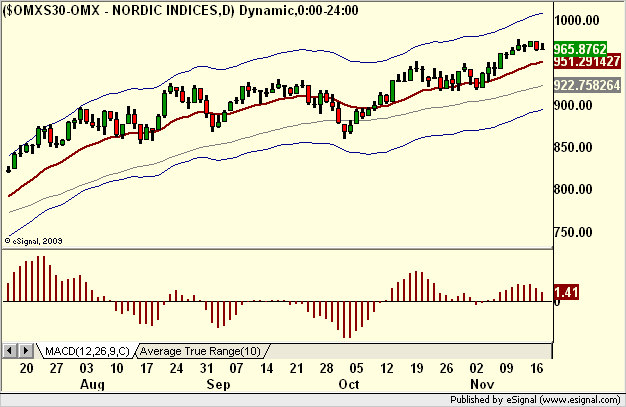Image resolution: width=626 pixels, height=407 pixels.
Task: Click the 850.00 price axis label
Action: pyautogui.click(x=574, y=147)
